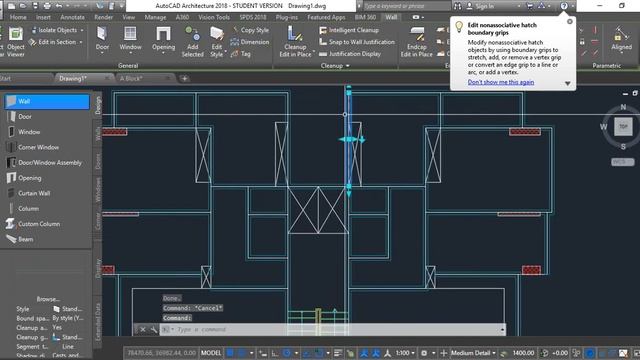
Task: Close the command line with the X
Action: tap(142, 329)
